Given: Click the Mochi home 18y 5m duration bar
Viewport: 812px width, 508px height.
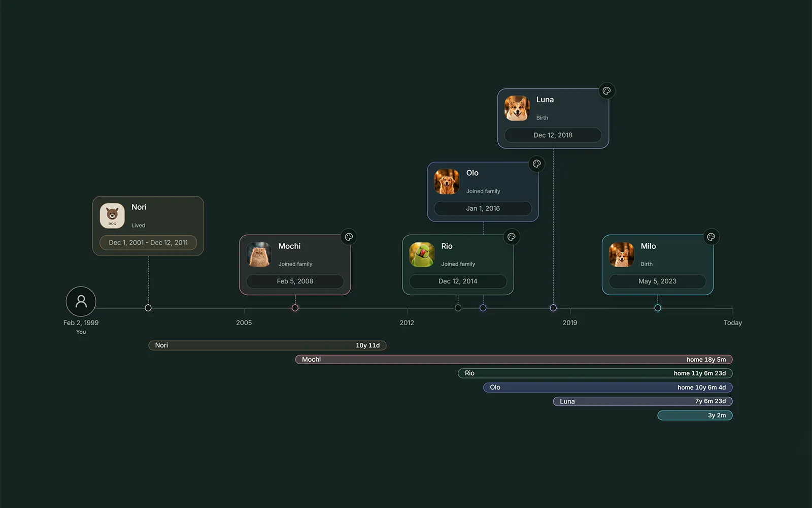Looking at the screenshot, I should [x=514, y=360].
